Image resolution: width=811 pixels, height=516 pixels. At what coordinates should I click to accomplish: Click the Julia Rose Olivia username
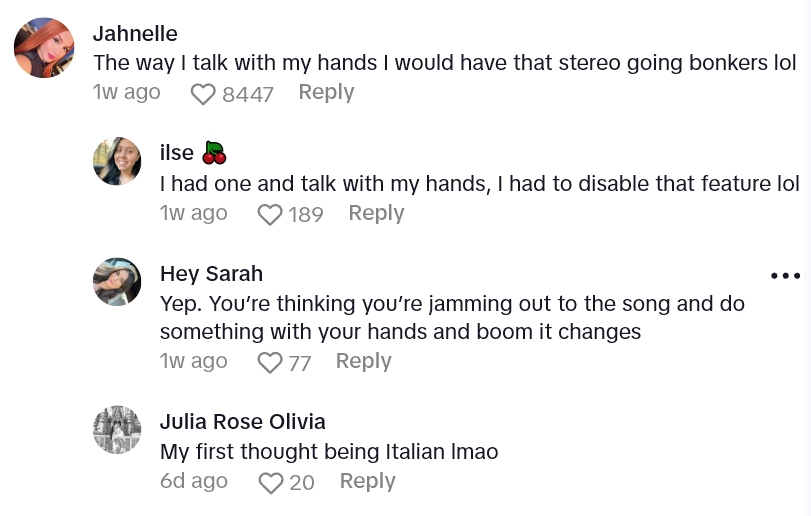242,421
